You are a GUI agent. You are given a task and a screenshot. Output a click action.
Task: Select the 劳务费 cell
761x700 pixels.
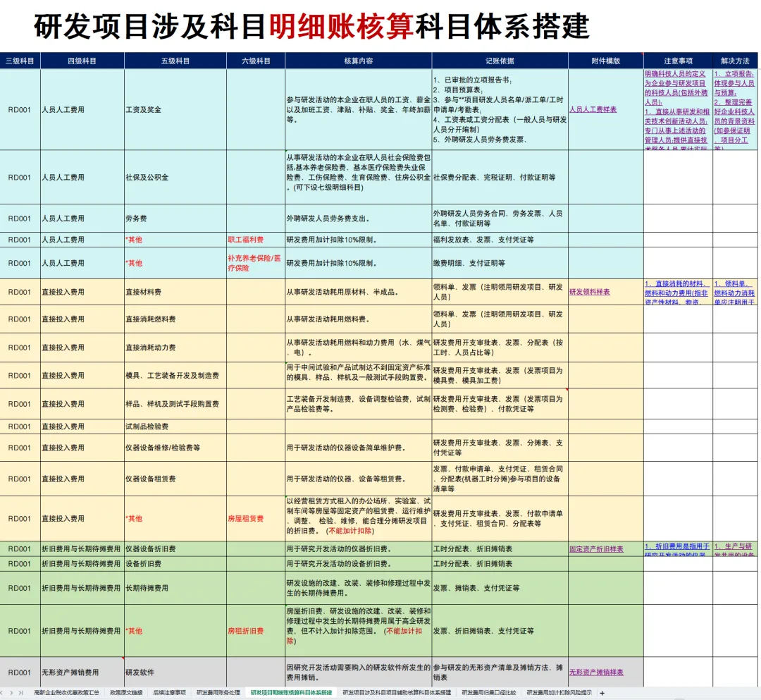click(175, 219)
